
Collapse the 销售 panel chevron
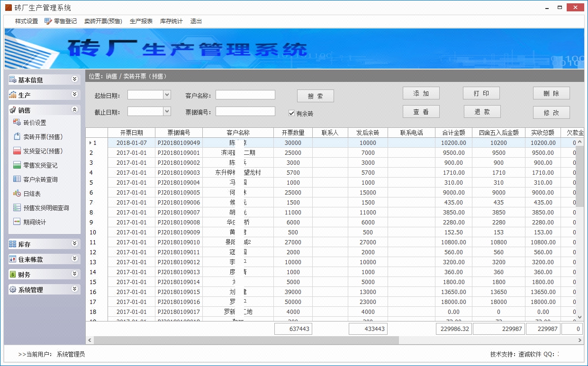point(74,109)
